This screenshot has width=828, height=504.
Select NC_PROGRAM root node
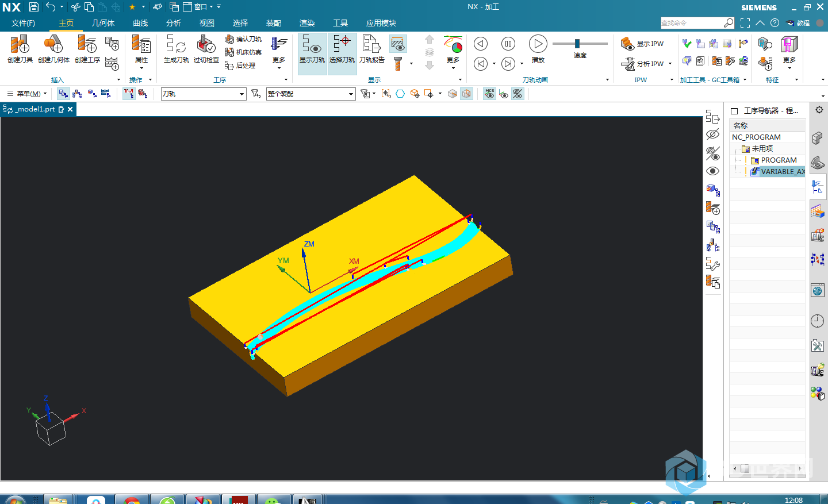point(756,137)
